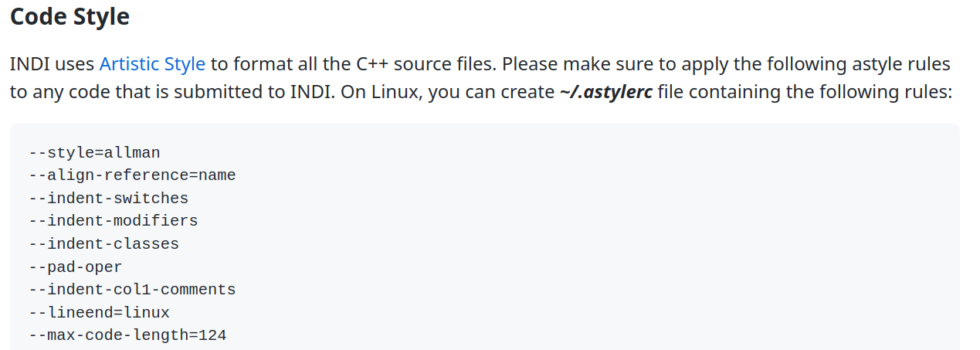Click the Code Style heading

tap(70, 16)
